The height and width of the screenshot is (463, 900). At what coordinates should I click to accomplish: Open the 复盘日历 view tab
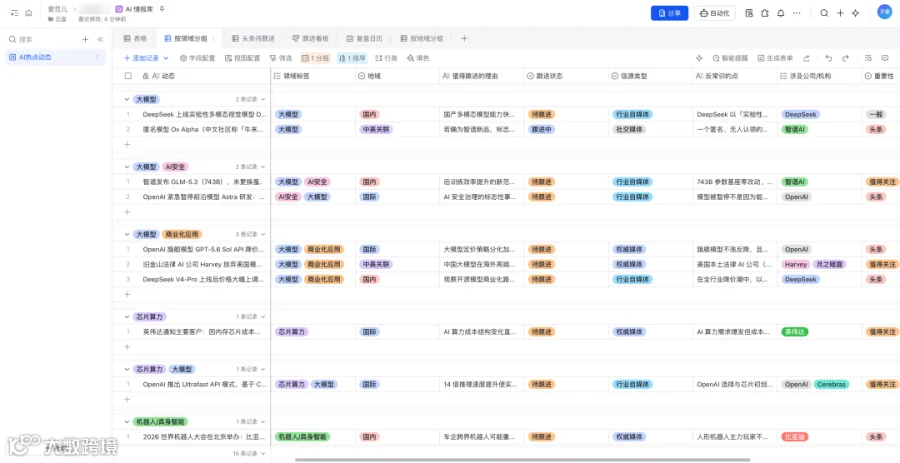click(364, 38)
